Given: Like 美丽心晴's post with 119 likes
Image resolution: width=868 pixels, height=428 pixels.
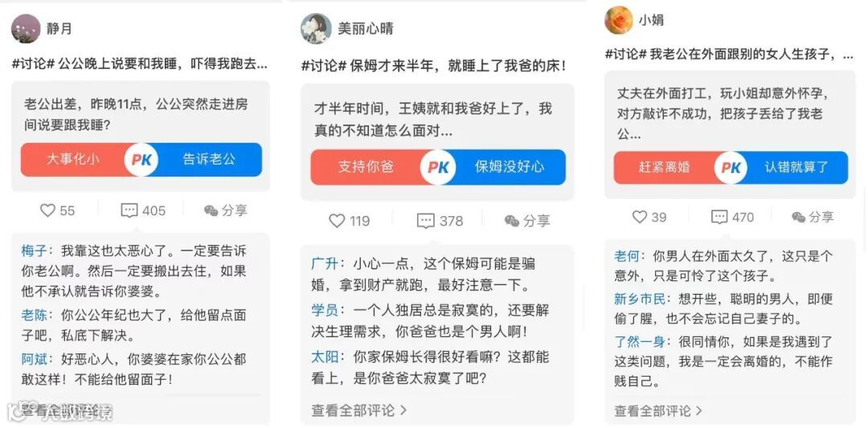Looking at the screenshot, I should (350, 221).
